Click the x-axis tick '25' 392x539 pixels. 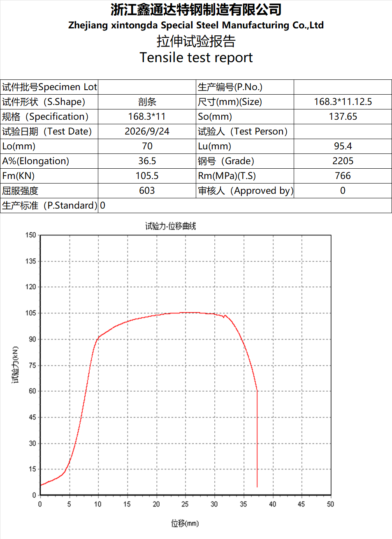click(x=185, y=504)
